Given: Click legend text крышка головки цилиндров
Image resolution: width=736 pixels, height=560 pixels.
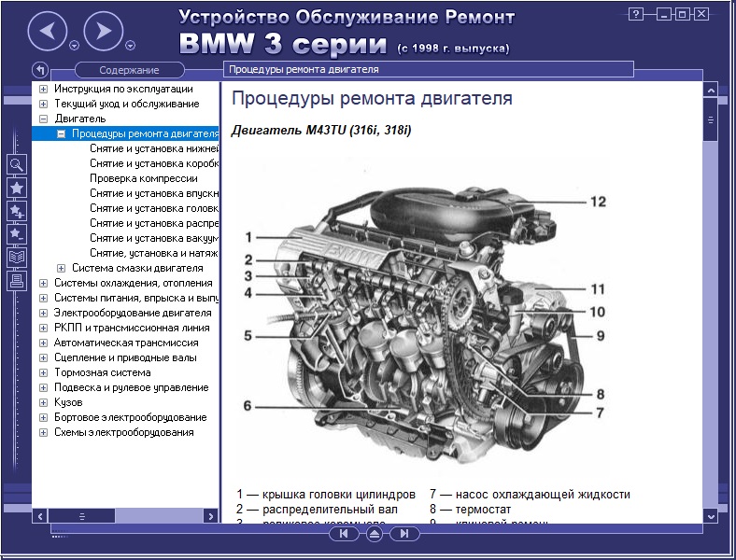Looking at the screenshot, I should [x=339, y=495].
